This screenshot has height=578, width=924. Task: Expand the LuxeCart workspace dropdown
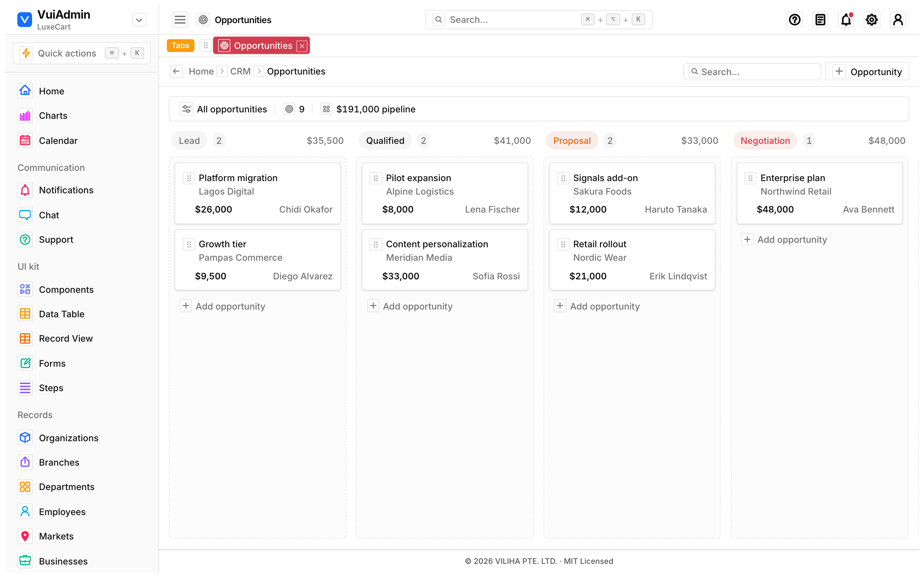139,20
